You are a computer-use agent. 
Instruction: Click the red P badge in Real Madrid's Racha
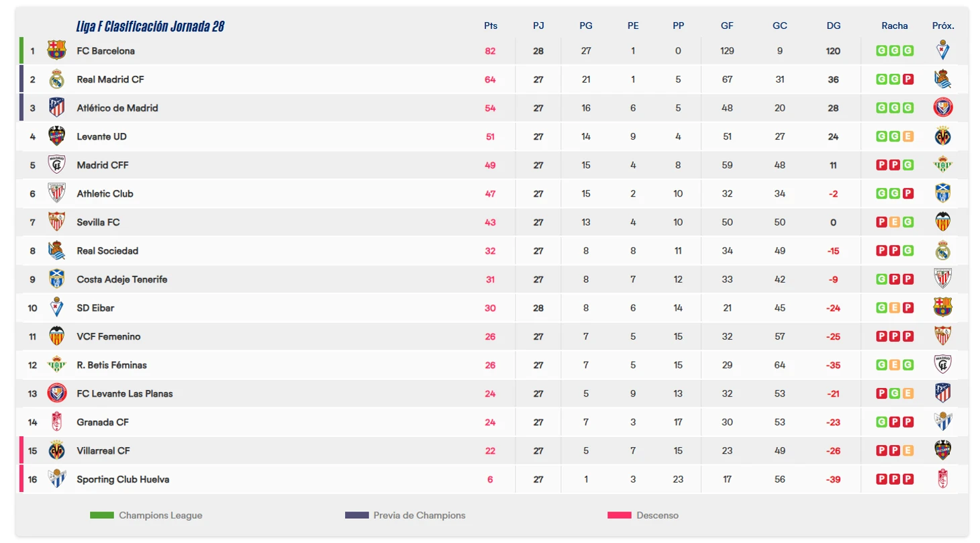tap(908, 79)
